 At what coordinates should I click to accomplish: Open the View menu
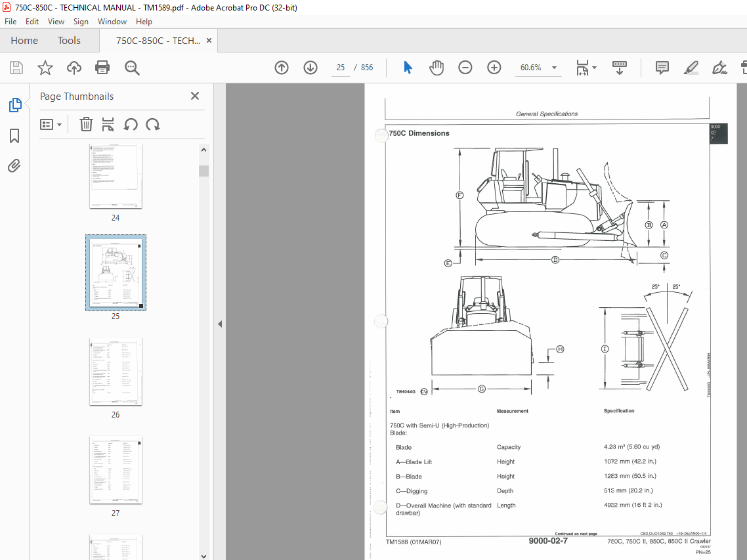pos(56,22)
